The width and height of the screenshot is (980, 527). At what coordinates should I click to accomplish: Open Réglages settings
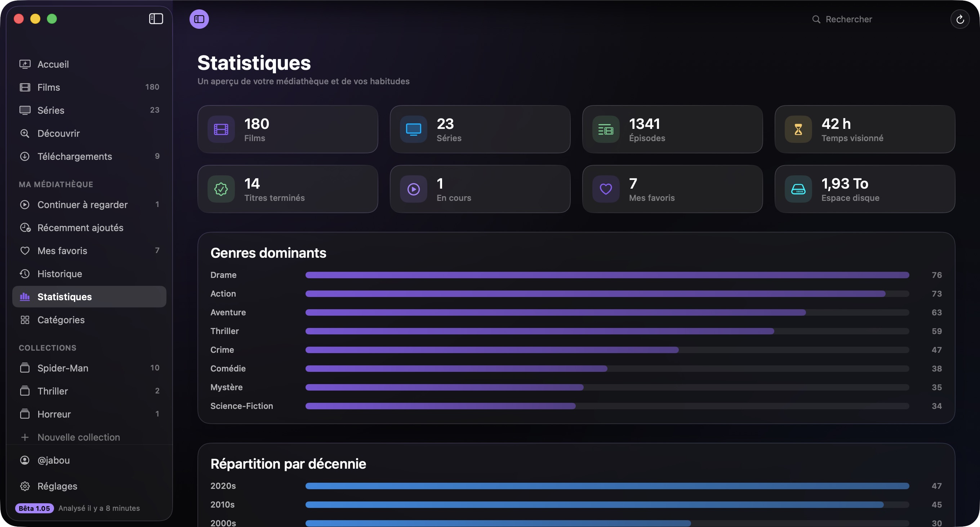(x=89, y=486)
